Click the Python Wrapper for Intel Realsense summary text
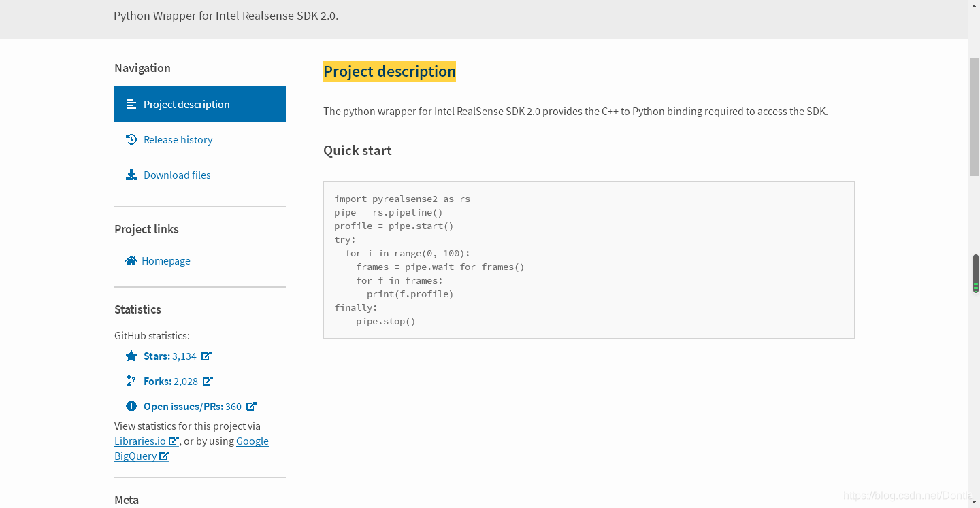This screenshot has width=980, height=508. coord(226,15)
